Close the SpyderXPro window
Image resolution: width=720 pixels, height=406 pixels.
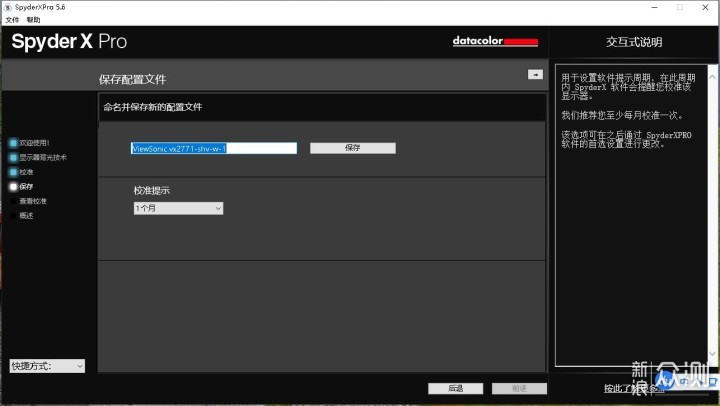(x=705, y=7)
